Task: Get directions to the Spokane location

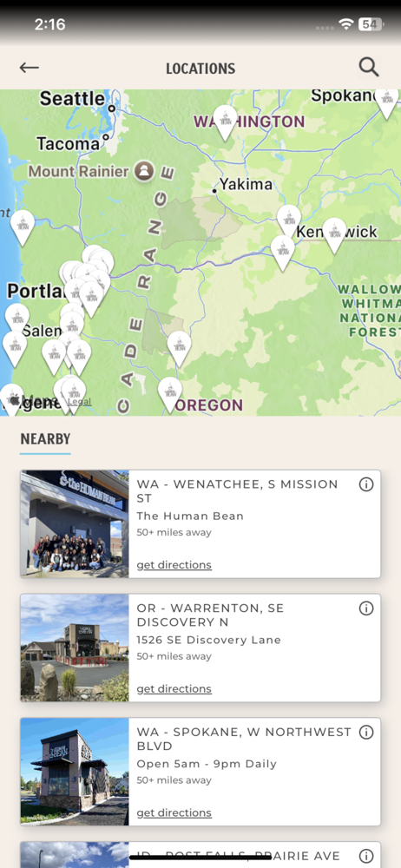Action: (x=174, y=812)
